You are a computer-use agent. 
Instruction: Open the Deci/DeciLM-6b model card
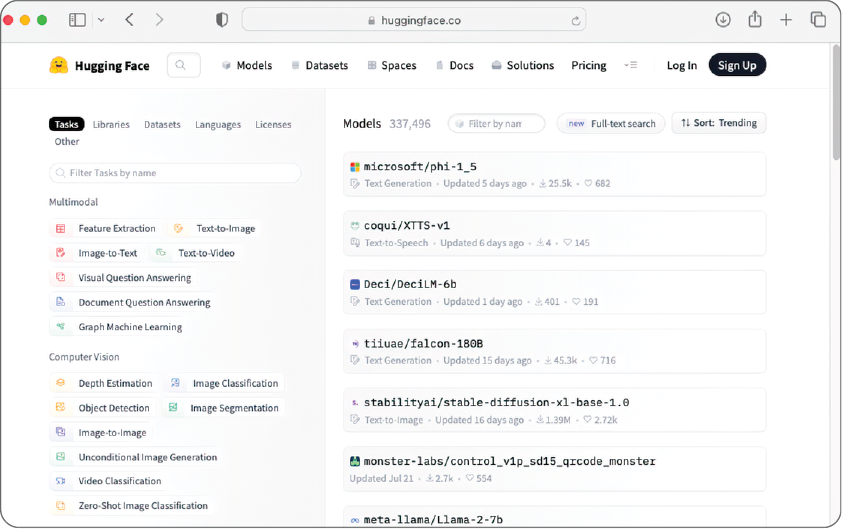click(554, 292)
